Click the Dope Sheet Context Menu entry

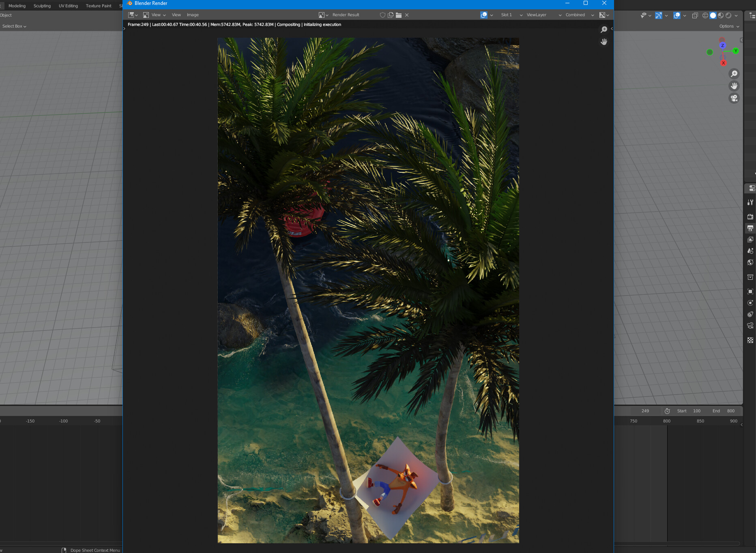pyautogui.click(x=94, y=550)
